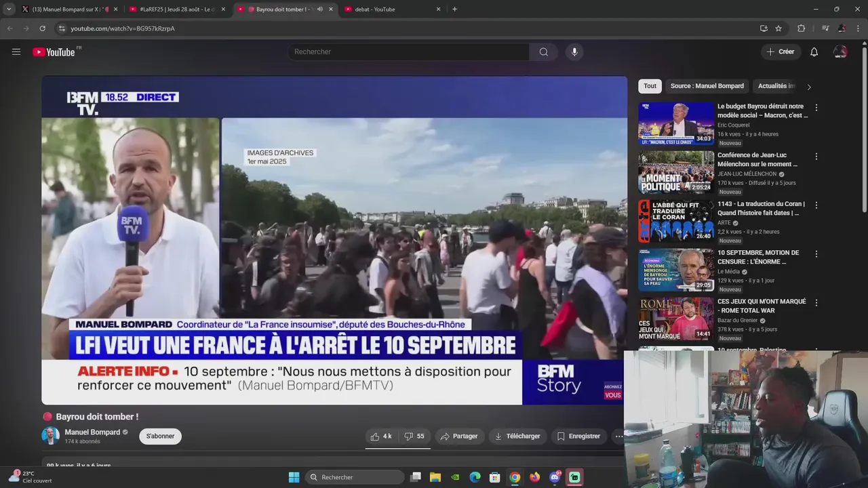Like the video with thumbs up

point(380,436)
